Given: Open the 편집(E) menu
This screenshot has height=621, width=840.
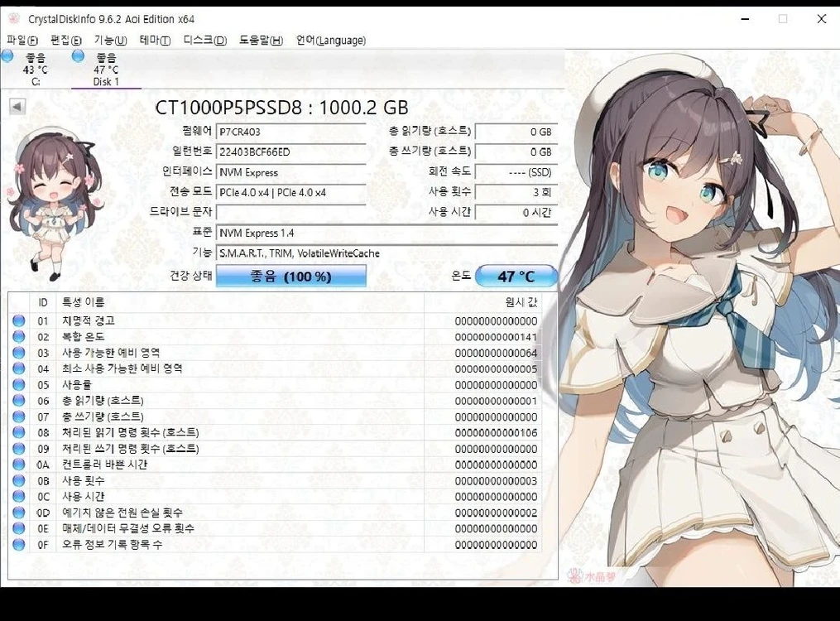Looking at the screenshot, I should [66, 41].
